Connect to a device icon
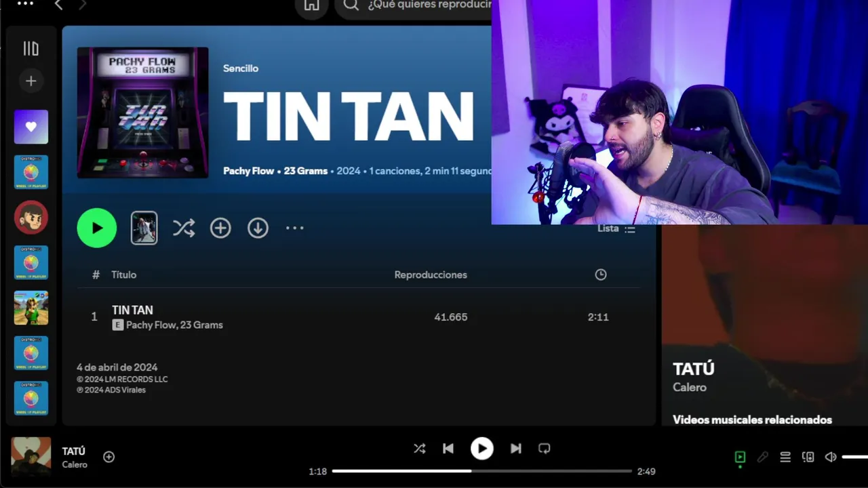Image resolution: width=868 pixels, height=488 pixels. click(x=808, y=457)
